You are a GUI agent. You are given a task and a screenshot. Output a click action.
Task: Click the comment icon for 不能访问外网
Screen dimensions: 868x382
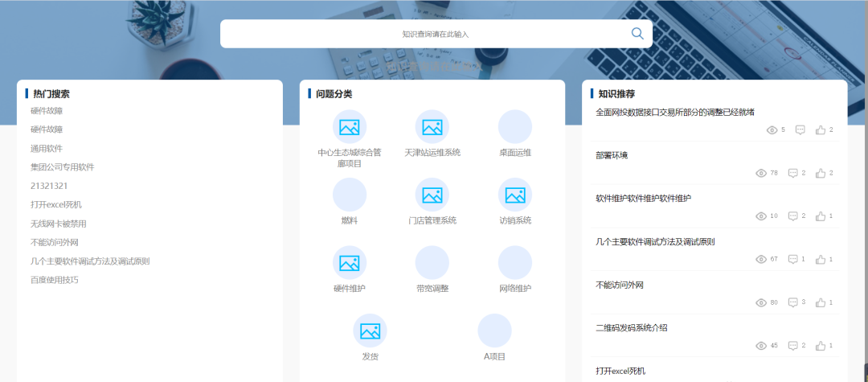tap(793, 302)
